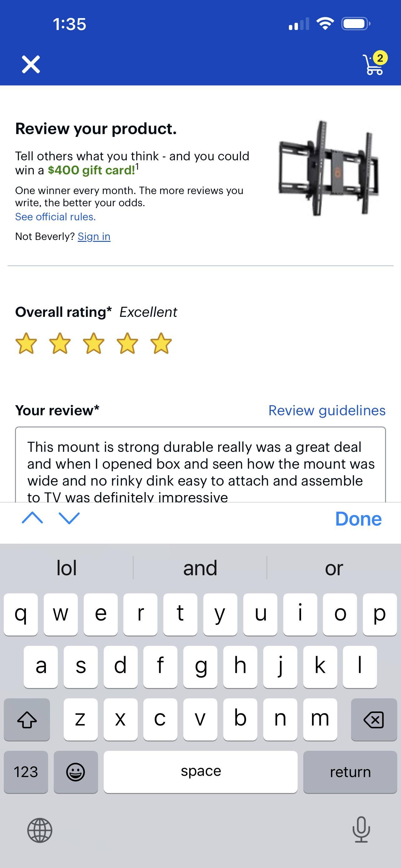Close the review screen
The image size is (401, 868).
[x=31, y=64]
